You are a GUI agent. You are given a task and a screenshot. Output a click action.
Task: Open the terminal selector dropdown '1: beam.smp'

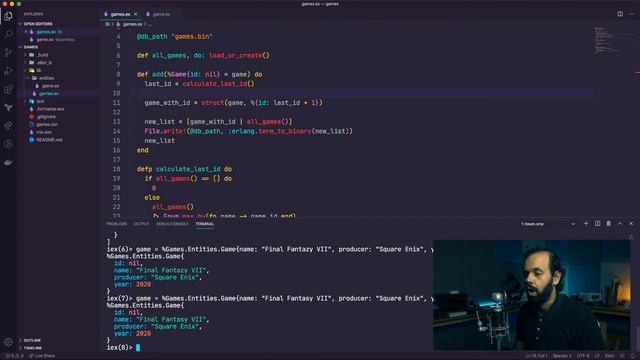click(x=548, y=224)
